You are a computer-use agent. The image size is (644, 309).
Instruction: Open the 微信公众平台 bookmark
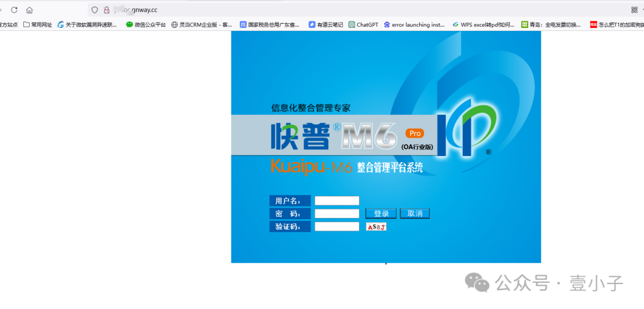click(146, 24)
